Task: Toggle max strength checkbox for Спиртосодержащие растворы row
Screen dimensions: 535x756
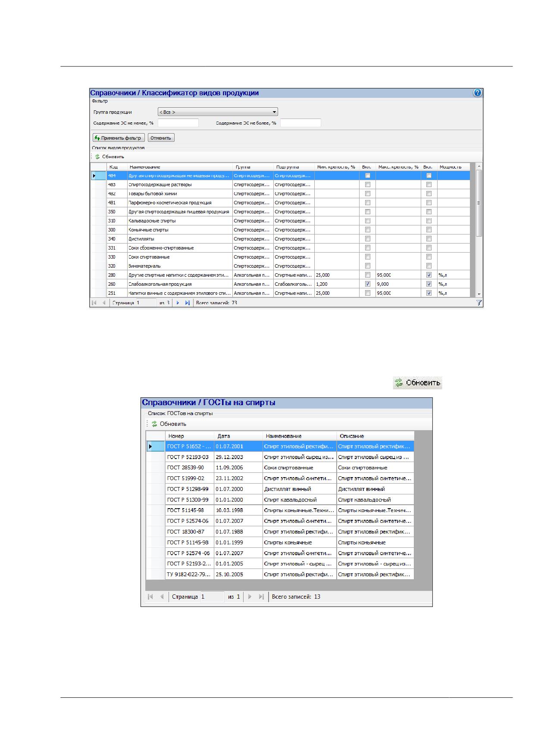Action: (429, 184)
